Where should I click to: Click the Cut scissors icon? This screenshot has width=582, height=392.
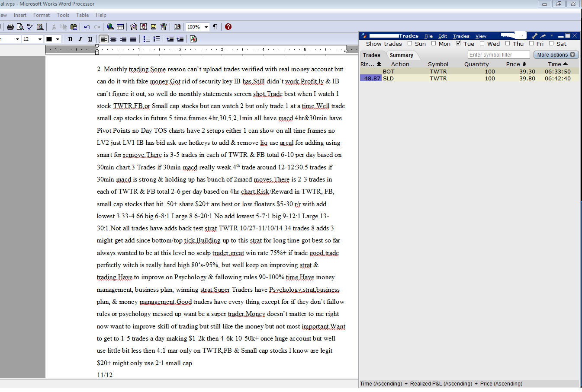click(54, 27)
